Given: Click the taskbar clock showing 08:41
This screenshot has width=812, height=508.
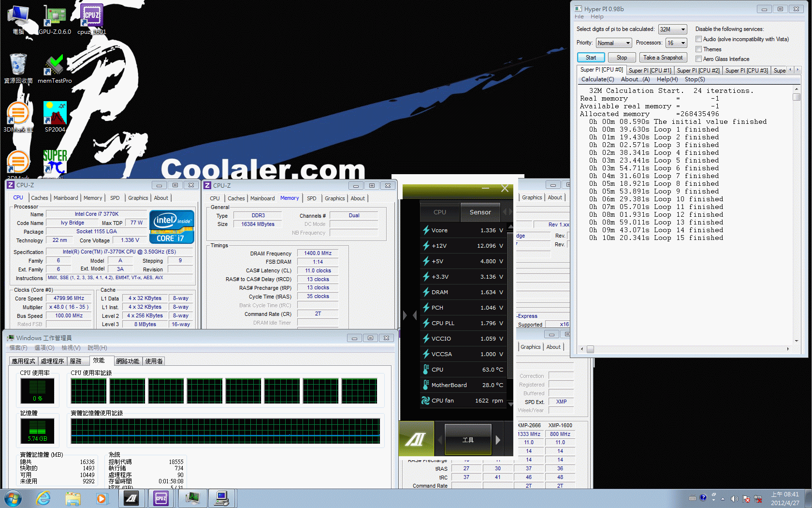Looking at the screenshot, I should pyautogui.click(x=785, y=498).
